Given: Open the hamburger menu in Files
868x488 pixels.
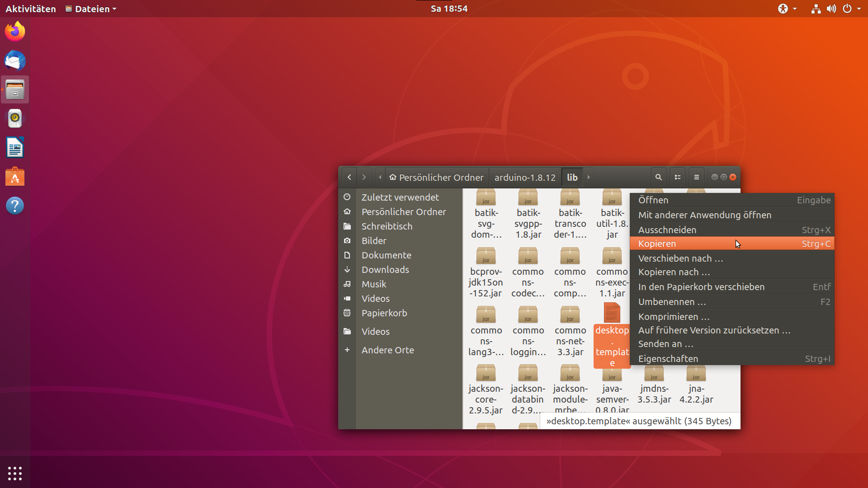Looking at the screenshot, I should [x=696, y=177].
